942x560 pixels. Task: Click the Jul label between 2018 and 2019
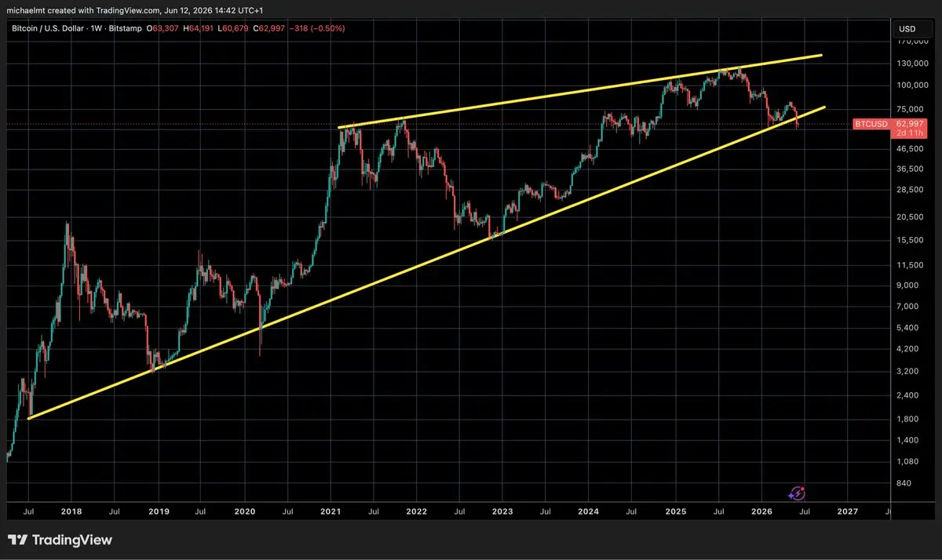point(114,511)
